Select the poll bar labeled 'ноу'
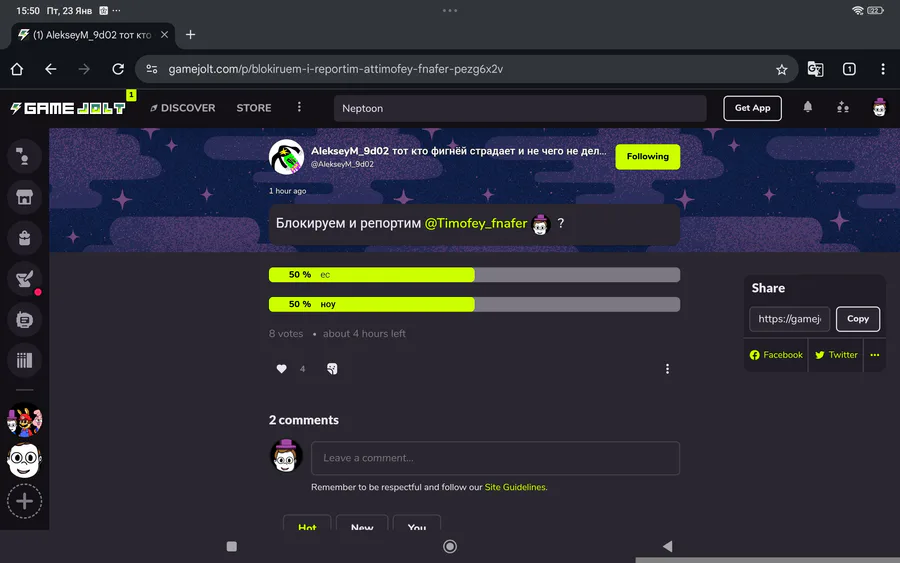Screen dimensions: 900x563 (474, 304)
